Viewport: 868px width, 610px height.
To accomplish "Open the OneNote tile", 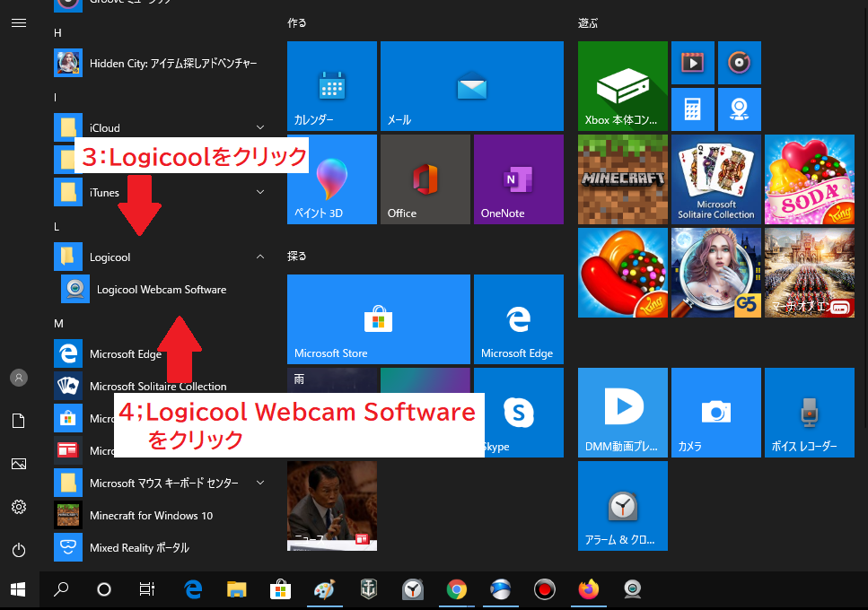I will pos(519,179).
